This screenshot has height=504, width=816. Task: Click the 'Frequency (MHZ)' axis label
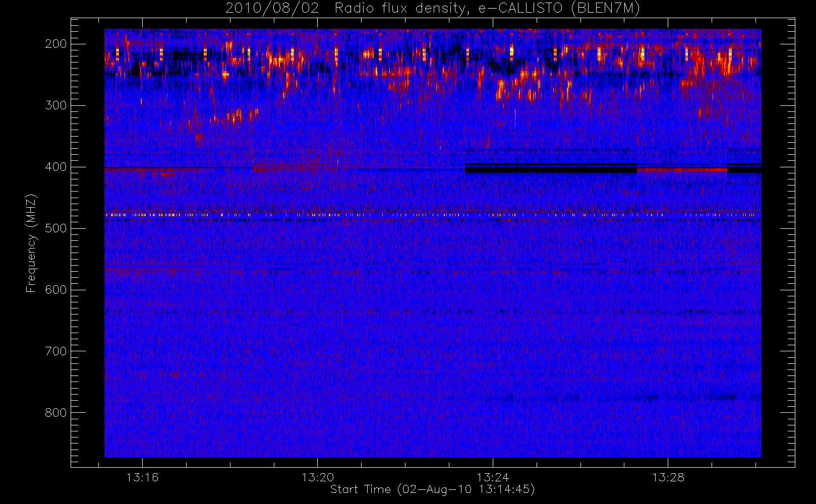[x=31, y=243]
